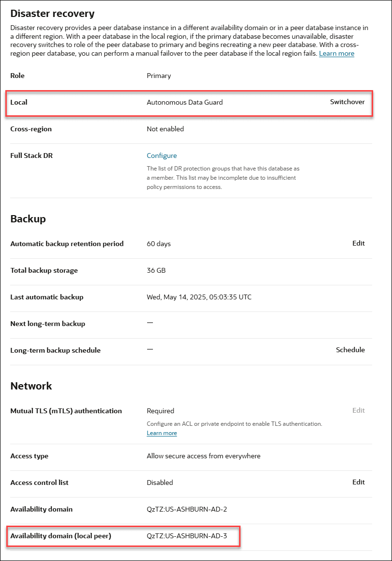Click the Cross-region Not enabled status
This screenshot has height=561, width=392.
[166, 128]
